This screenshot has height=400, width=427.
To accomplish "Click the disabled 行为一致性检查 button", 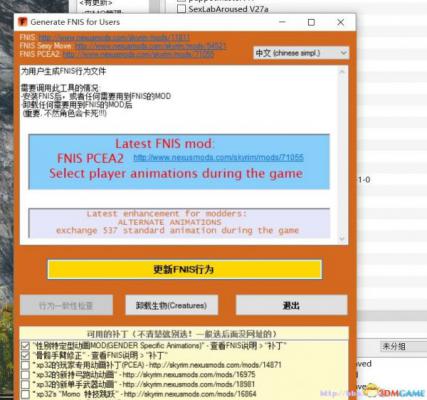I will point(66,305).
